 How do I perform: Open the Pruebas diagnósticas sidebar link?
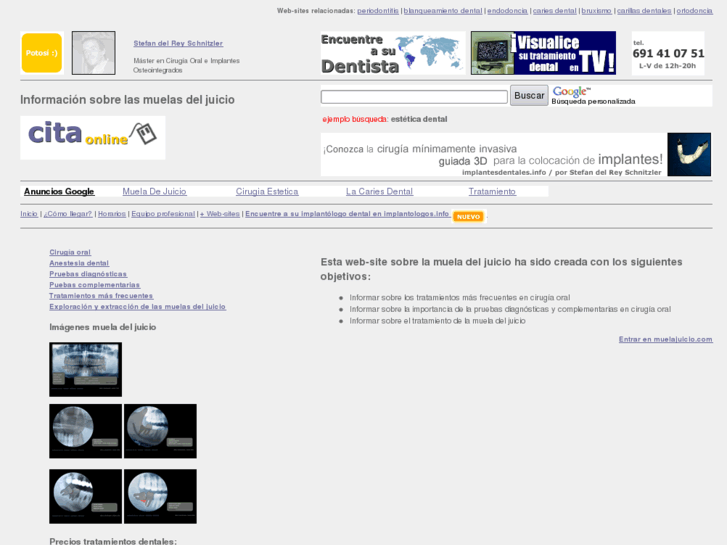tap(88, 274)
